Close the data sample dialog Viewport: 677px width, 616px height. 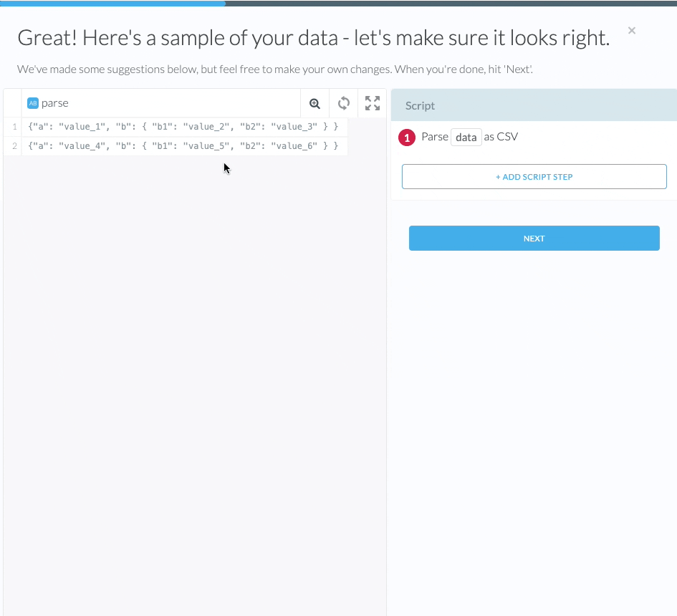pyautogui.click(x=631, y=30)
